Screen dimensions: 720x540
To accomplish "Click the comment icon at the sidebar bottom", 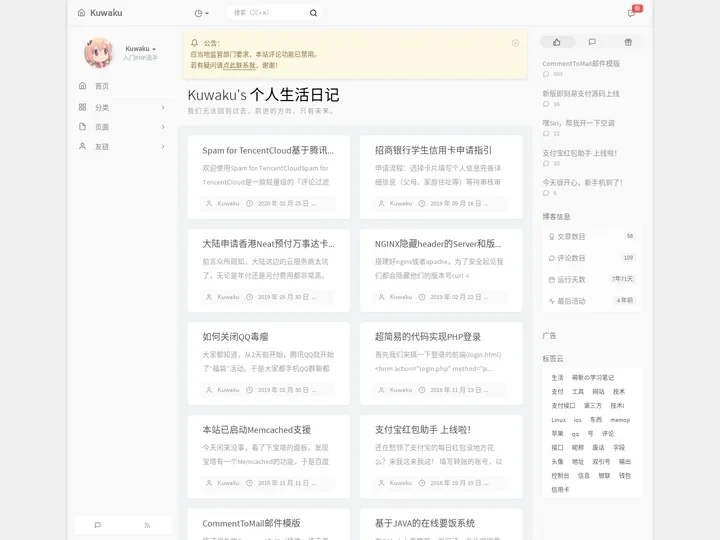I will click(x=98, y=525).
